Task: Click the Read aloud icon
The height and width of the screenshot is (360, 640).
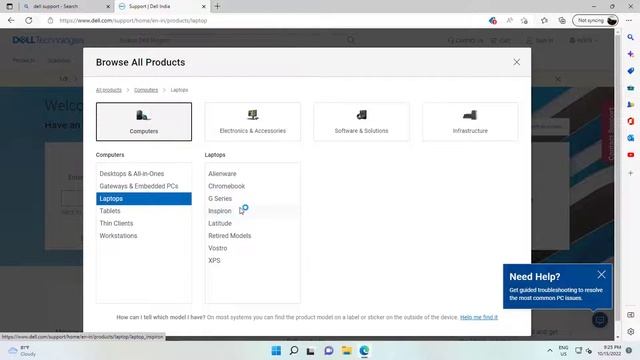Action: (510, 20)
